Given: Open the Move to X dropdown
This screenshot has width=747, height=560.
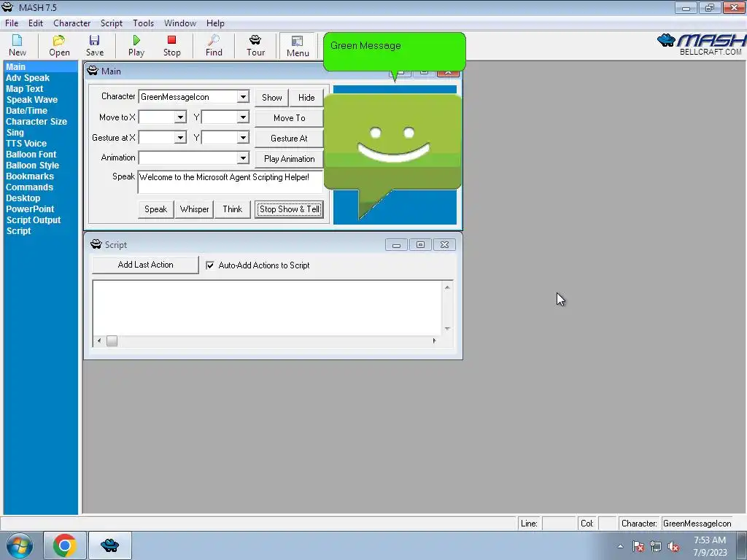Looking at the screenshot, I should click(x=180, y=117).
